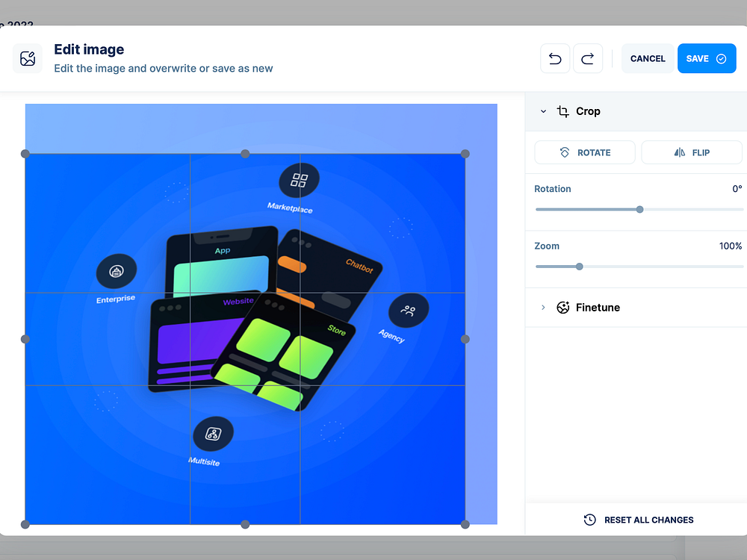Flip the image with the FLIP button
Screen dimensions: 747x560
[x=692, y=152]
